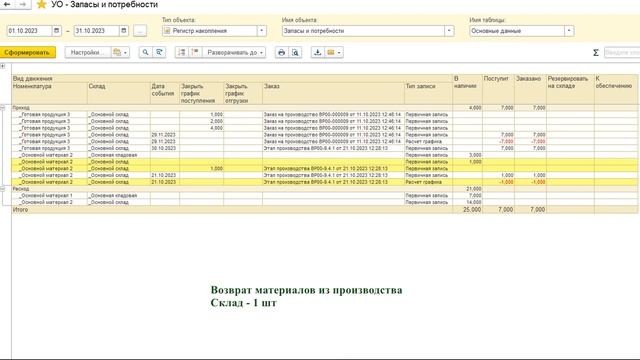Select the Тип записи column header
Viewport: 640px width, 360px height.
point(428,93)
